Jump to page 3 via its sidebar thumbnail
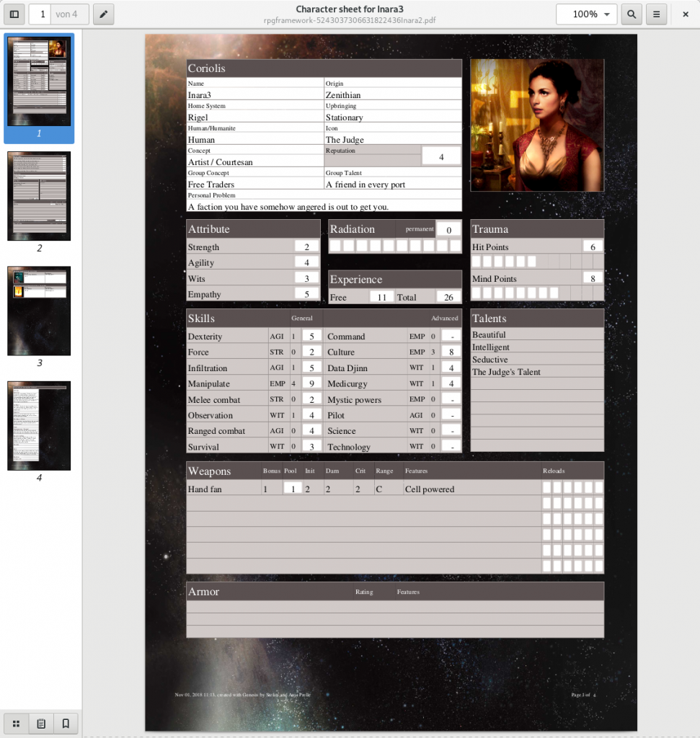 point(39,311)
